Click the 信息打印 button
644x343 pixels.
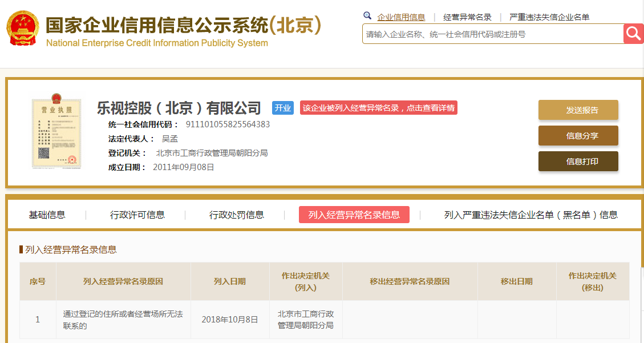(x=578, y=162)
